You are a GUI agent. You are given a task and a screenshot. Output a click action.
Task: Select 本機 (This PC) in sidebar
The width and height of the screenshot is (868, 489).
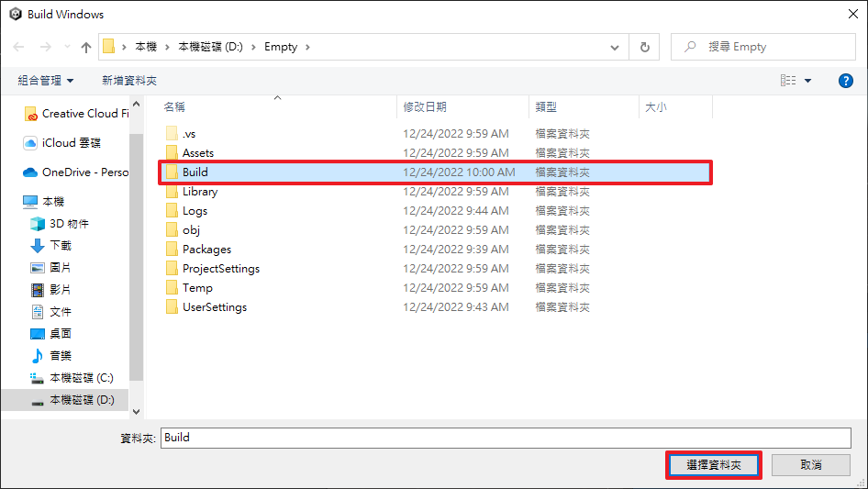(44, 202)
